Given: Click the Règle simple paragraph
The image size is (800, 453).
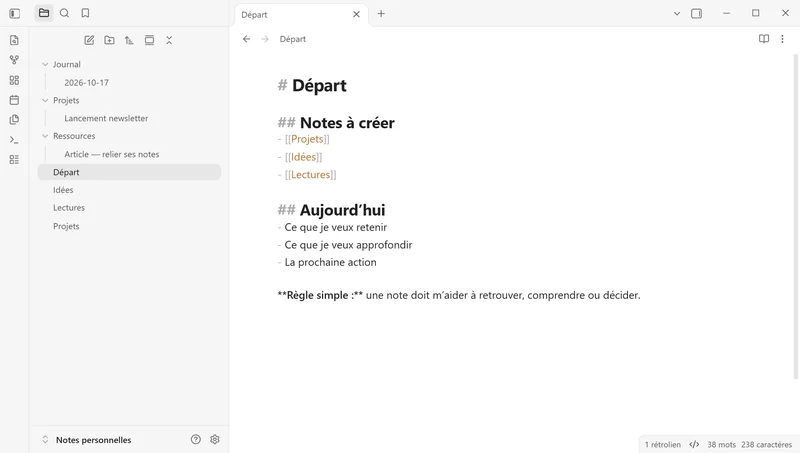Looking at the screenshot, I should click(459, 295).
